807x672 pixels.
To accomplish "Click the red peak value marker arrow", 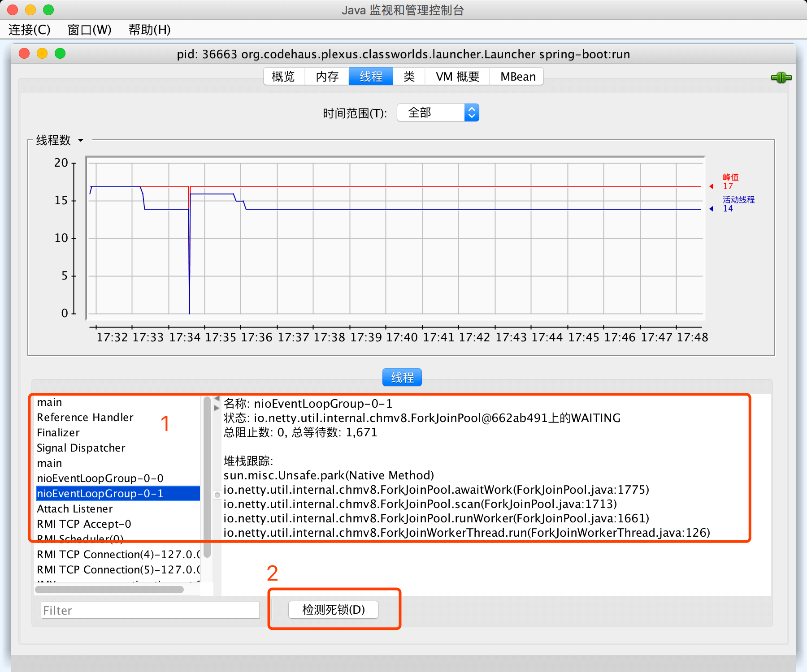I will (x=712, y=186).
